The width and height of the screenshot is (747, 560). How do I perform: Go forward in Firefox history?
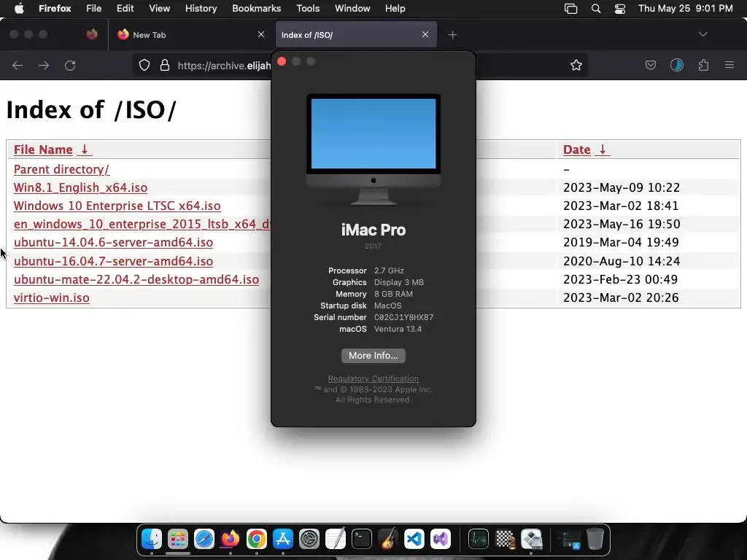tap(44, 65)
